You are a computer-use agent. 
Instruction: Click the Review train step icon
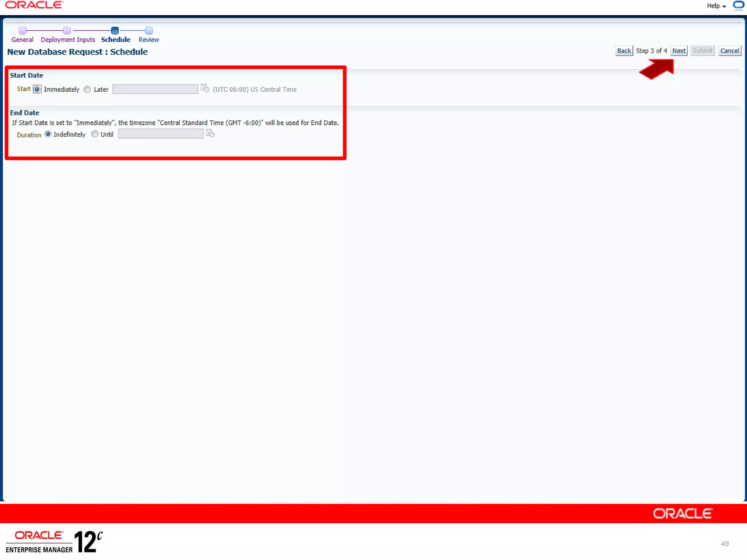tap(149, 31)
